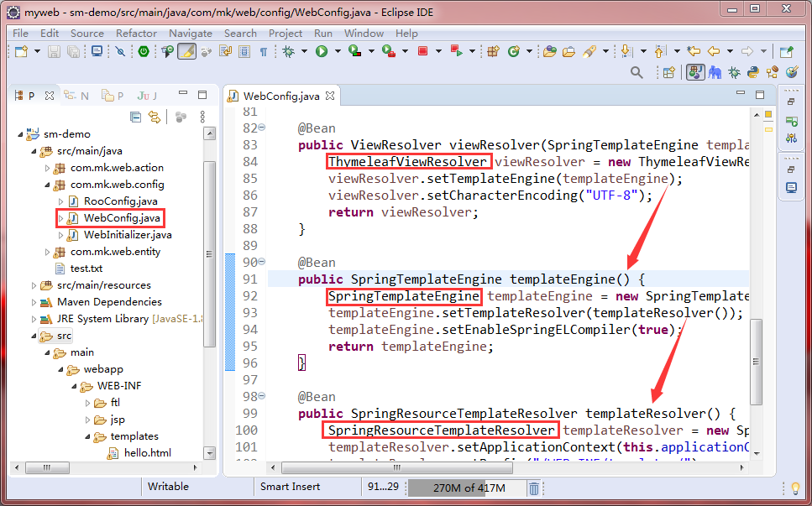Click the Pin Editor icon

pos(787,51)
